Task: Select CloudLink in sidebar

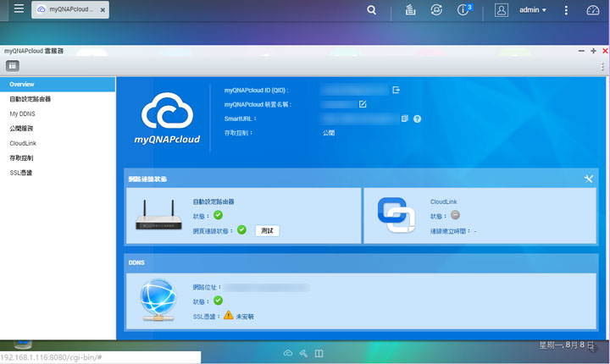Action: [x=23, y=143]
